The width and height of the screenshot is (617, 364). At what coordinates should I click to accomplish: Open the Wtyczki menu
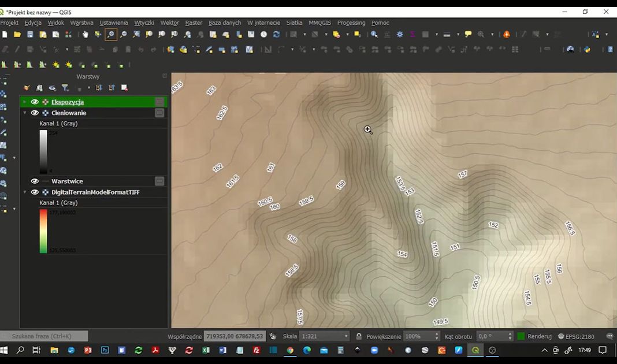(144, 23)
